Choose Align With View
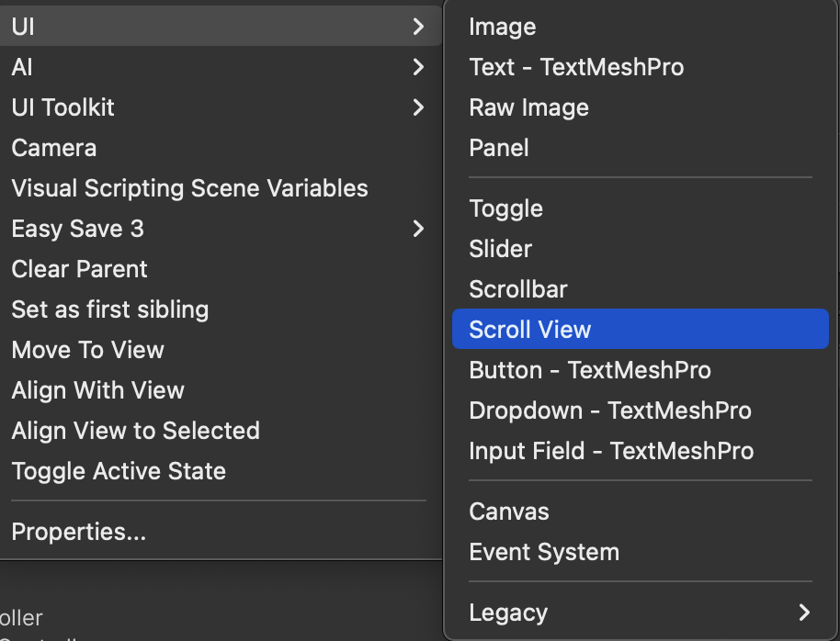840x641 pixels. (98, 390)
